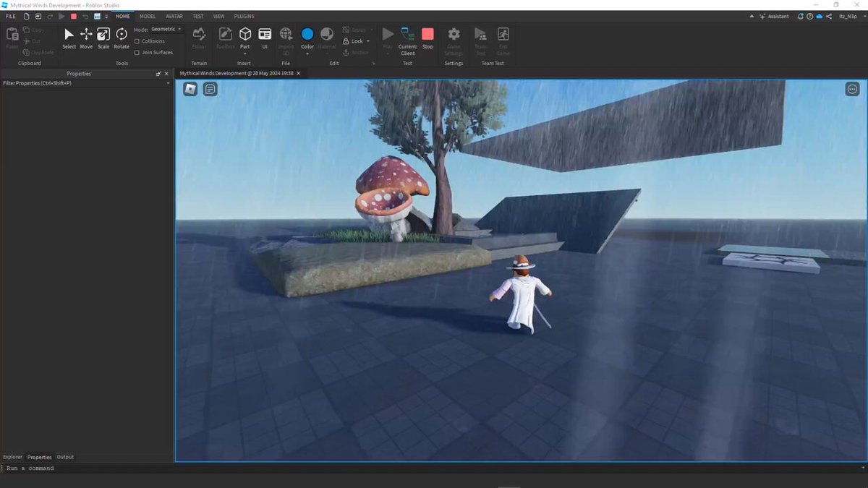Open the Properties filter dropdown arrow
This screenshot has width=868, height=488.
(x=169, y=83)
